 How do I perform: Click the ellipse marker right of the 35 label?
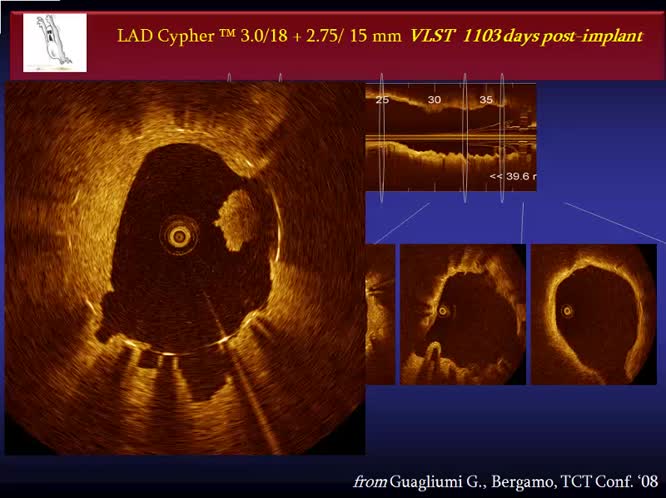502,133
